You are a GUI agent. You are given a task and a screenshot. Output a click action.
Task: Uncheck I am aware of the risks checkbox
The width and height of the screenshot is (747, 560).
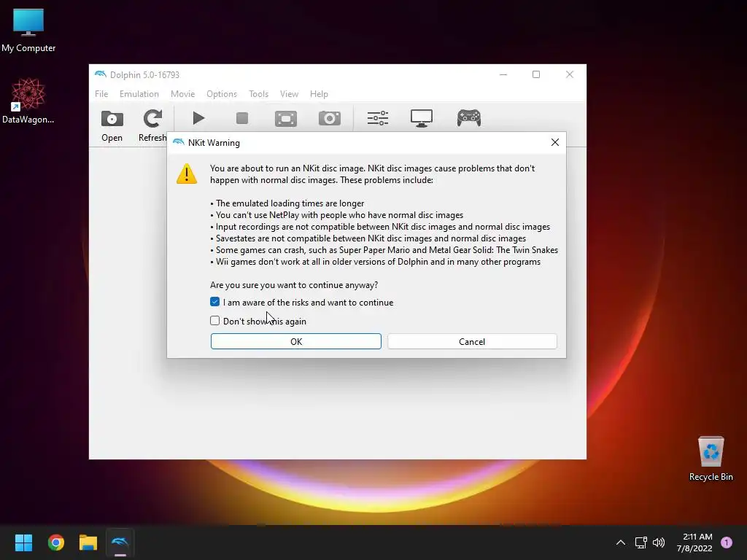tap(215, 302)
